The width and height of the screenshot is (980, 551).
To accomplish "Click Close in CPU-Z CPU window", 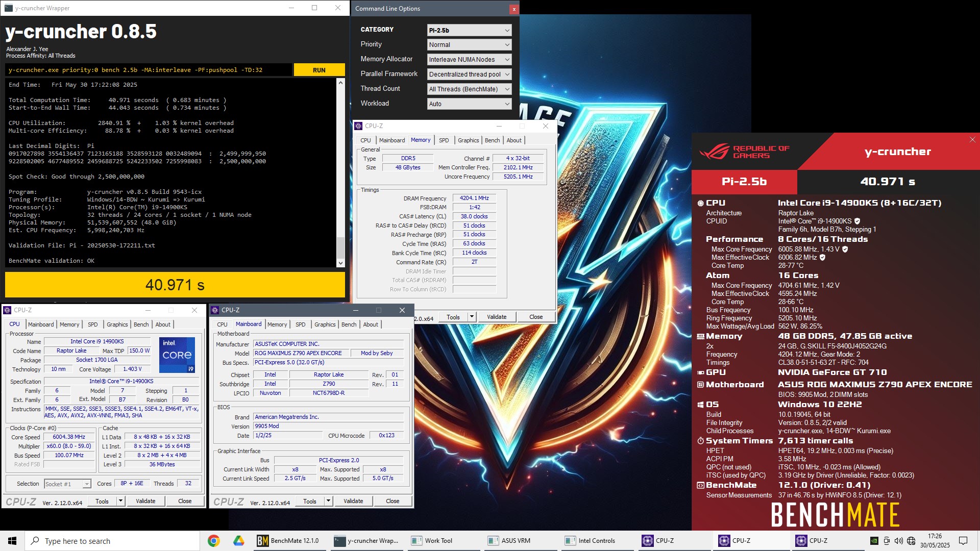I will (x=185, y=501).
